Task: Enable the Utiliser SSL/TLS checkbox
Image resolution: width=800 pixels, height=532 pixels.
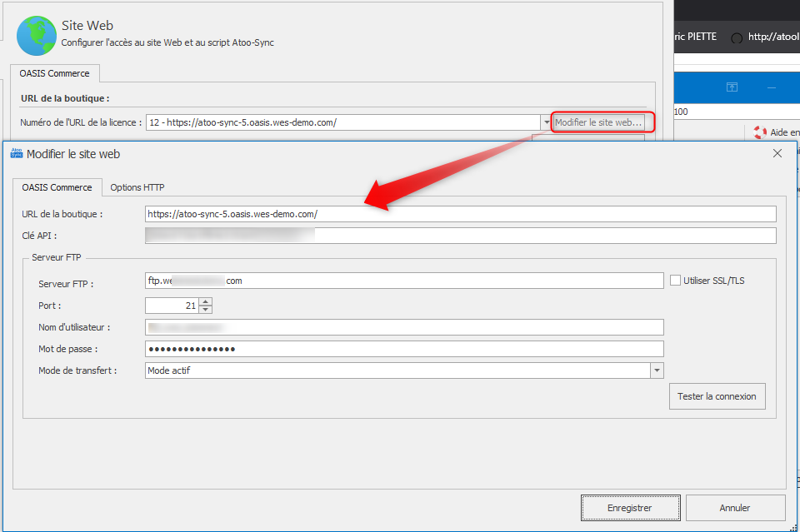Action: pos(675,281)
